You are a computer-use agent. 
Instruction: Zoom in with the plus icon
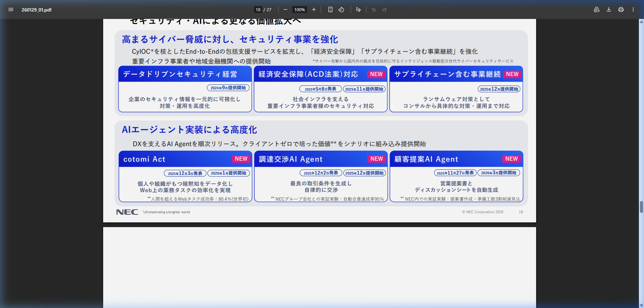314,9
